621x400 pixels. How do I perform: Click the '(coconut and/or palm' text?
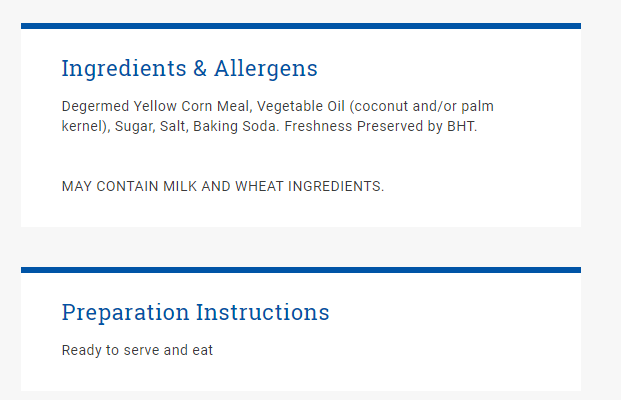pyautogui.click(x=421, y=107)
